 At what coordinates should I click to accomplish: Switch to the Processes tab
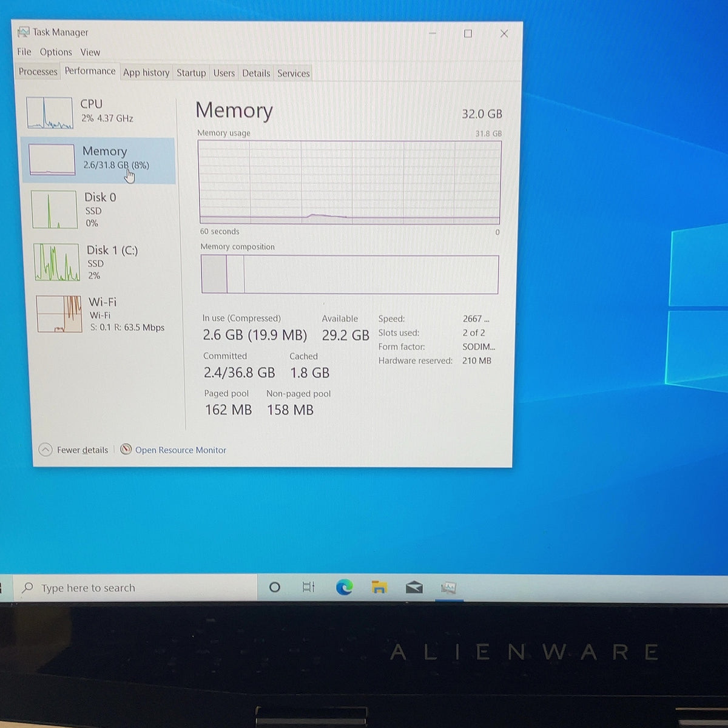[x=38, y=72]
